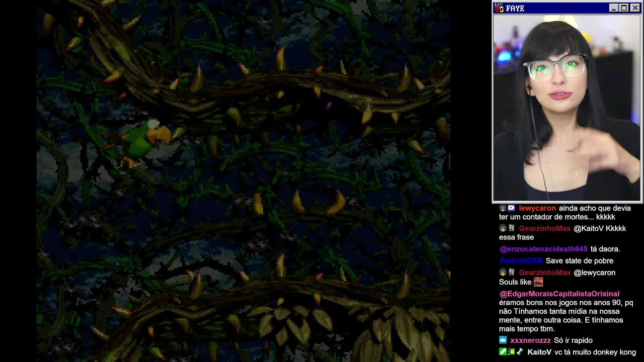Viewport: 644px width, 362px height.
Task: Click the crown badge next to xxxnerozzz
Action: click(503, 340)
